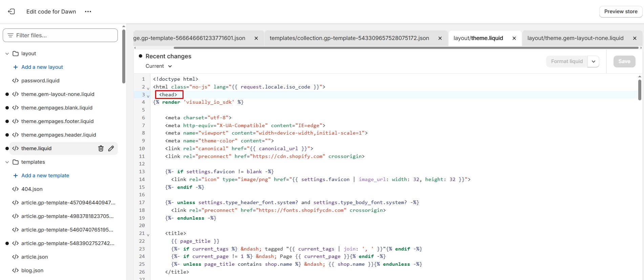Open article.gp-template-4570946440947 file

pyautogui.click(x=68, y=203)
